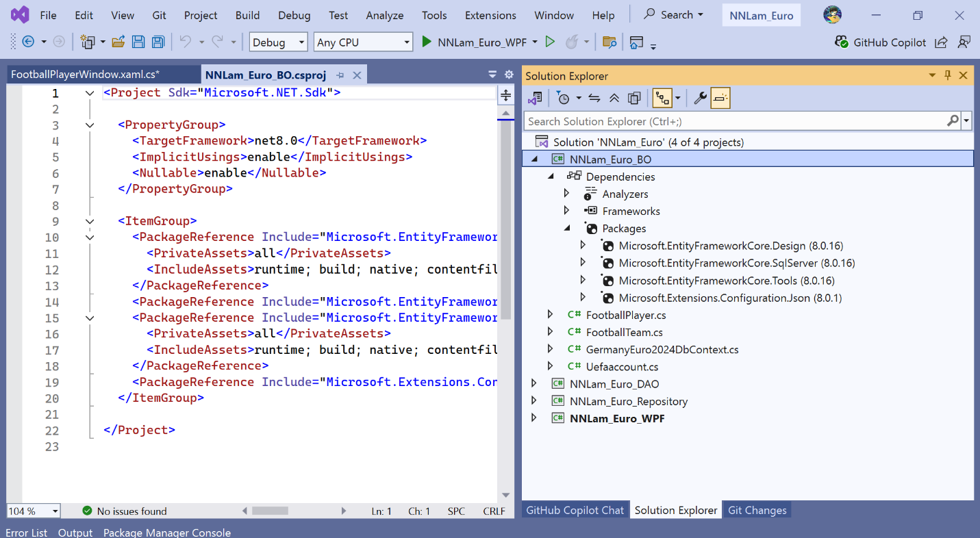This screenshot has width=980, height=538.
Task: Click the Search button in title bar
Action: [674, 14]
